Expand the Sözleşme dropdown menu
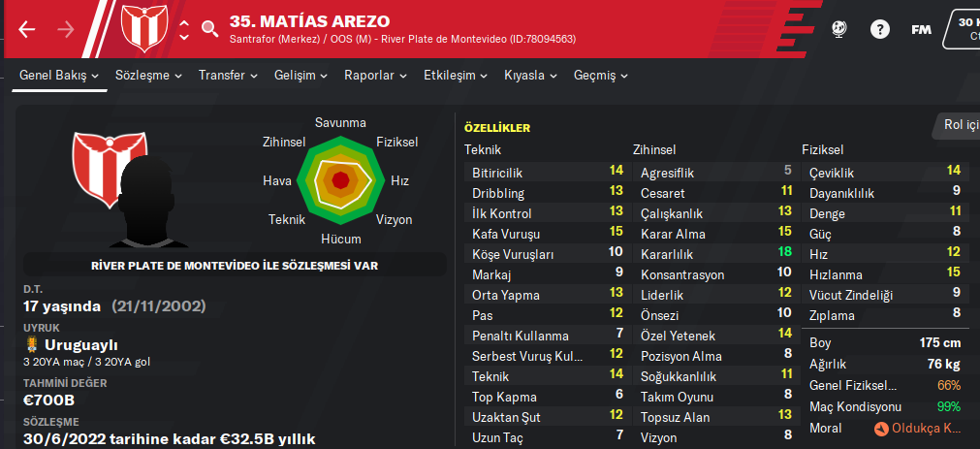The height and width of the screenshot is (449, 980). (149, 75)
